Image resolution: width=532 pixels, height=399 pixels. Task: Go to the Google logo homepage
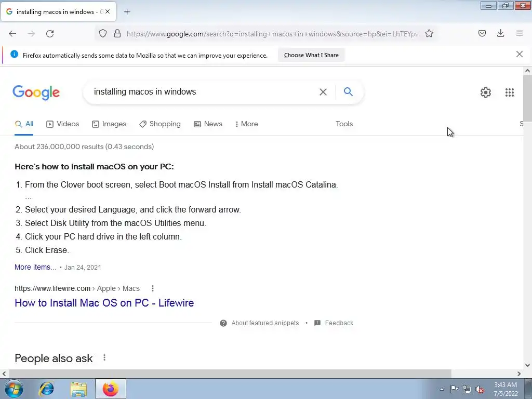tap(36, 92)
